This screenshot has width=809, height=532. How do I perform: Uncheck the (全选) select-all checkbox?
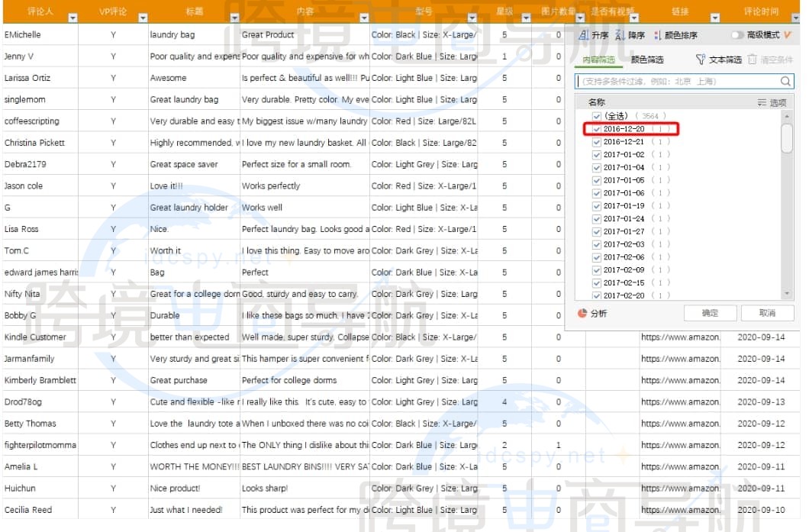[597, 116]
